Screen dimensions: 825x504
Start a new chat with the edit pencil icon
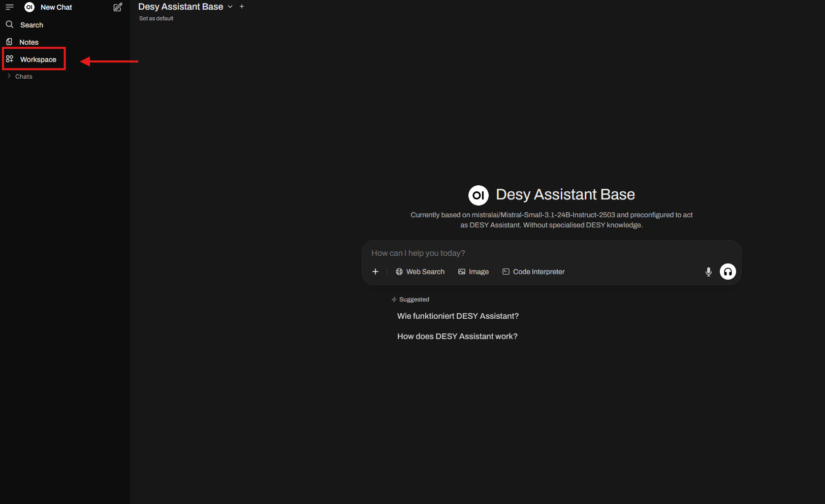pos(118,7)
